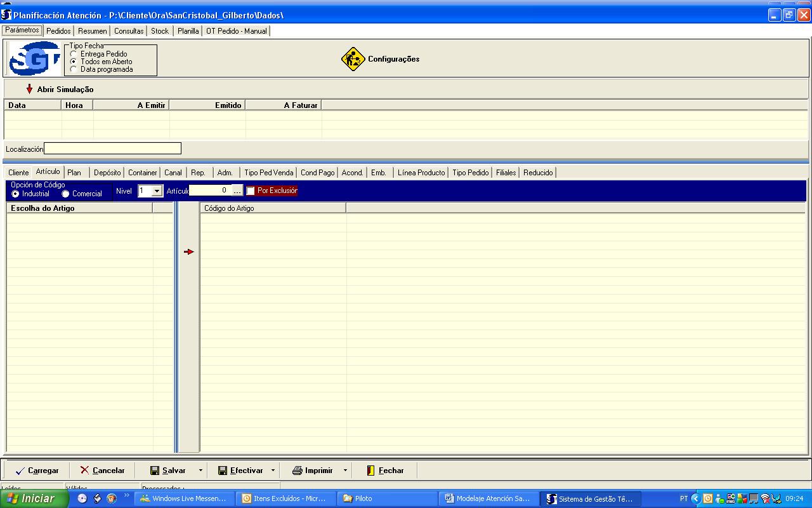Click the Windows Iniciar start button
The height and width of the screenshot is (508, 812).
point(34,498)
